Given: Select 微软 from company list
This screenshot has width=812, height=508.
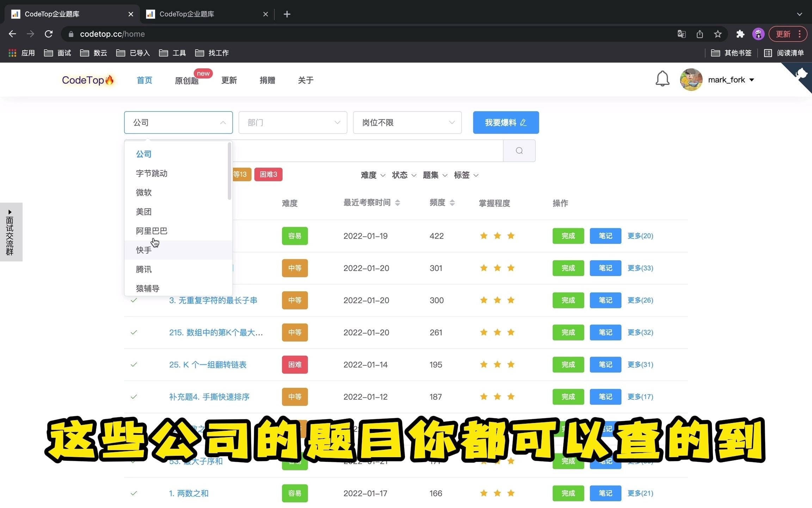Looking at the screenshot, I should tap(178, 192).
